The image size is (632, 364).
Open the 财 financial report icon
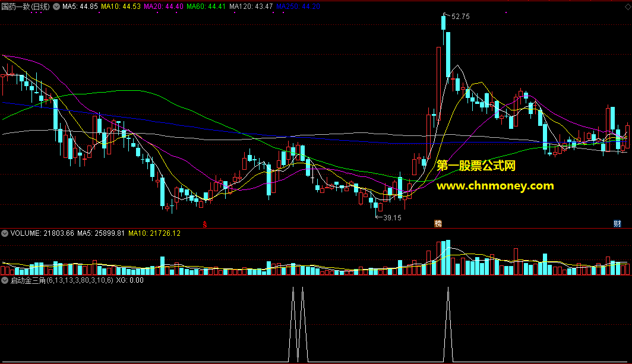coord(617,224)
